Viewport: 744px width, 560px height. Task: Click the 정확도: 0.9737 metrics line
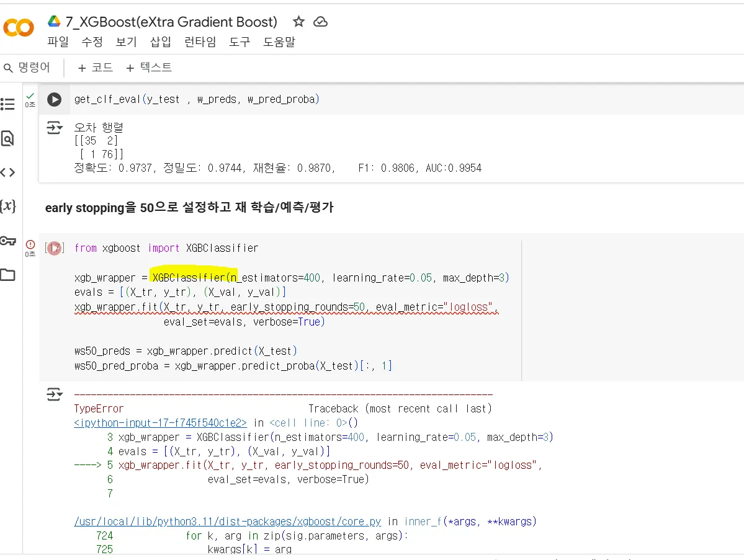point(277,168)
